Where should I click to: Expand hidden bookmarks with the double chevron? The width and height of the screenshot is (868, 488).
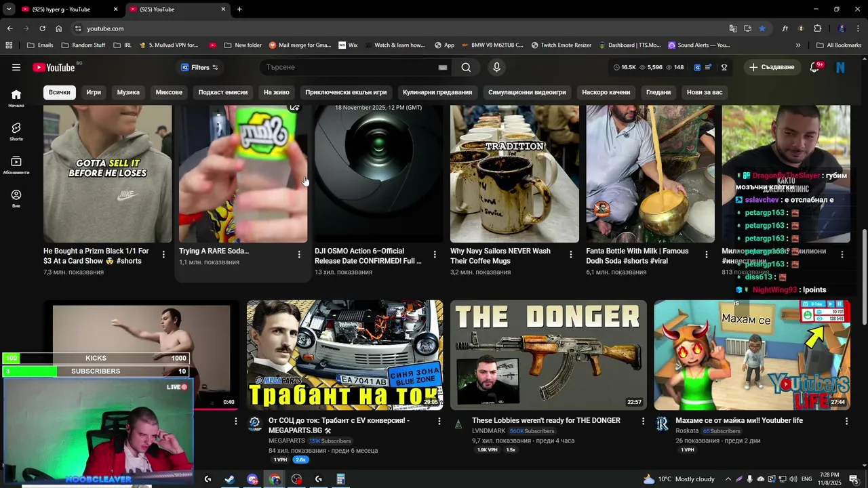(798, 45)
